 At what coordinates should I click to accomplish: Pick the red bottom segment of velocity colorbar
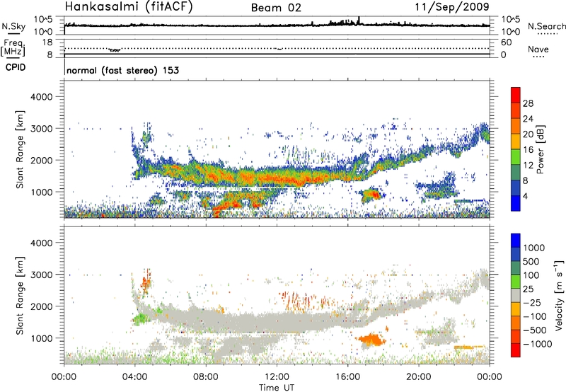[516, 350]
